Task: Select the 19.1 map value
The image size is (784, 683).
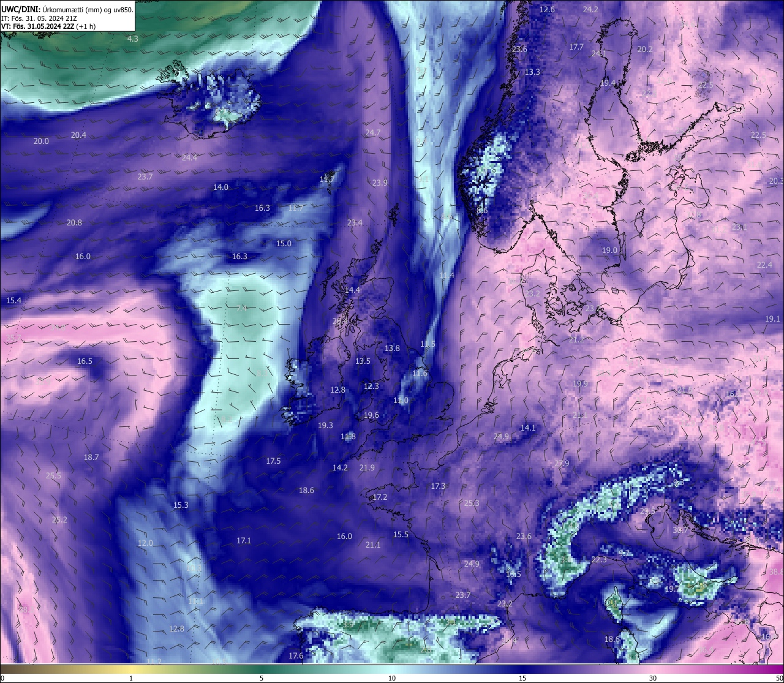Action: (773, 319)
